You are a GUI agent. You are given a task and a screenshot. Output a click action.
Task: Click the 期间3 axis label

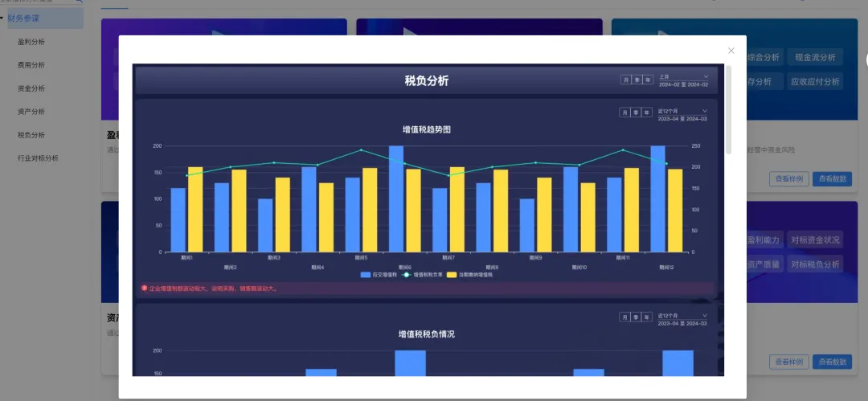pos(273,257)
